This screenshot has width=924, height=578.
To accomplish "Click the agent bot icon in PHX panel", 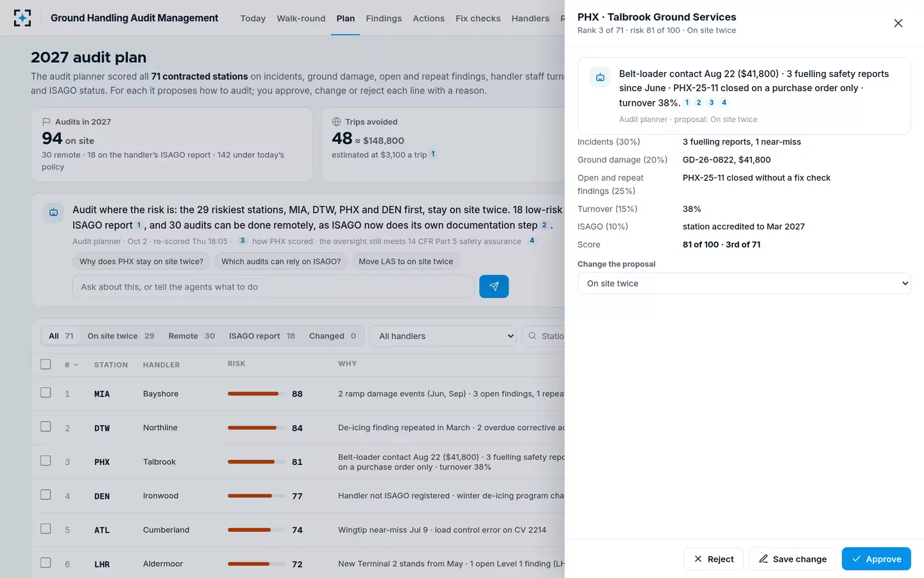I will (x=600, y=78).
